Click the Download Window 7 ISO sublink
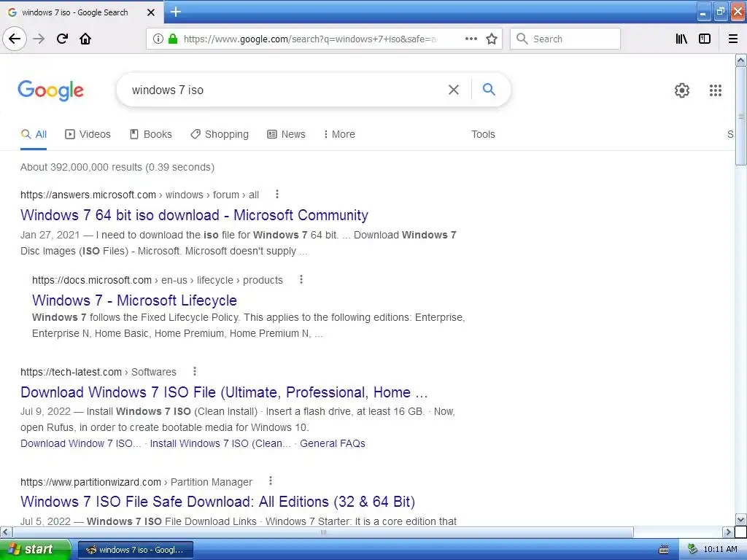This screenshot has height=560, width=747. 80,443
